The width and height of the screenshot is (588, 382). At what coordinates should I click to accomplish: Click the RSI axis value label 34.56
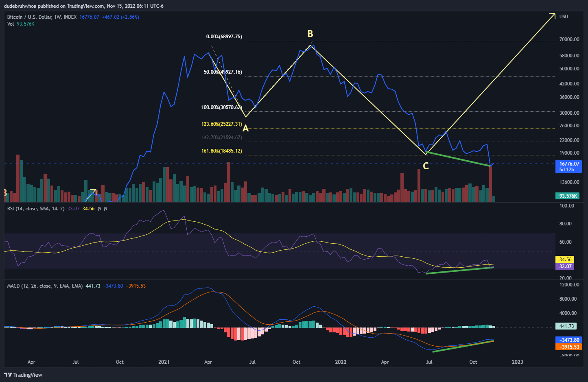pos(565,260)
